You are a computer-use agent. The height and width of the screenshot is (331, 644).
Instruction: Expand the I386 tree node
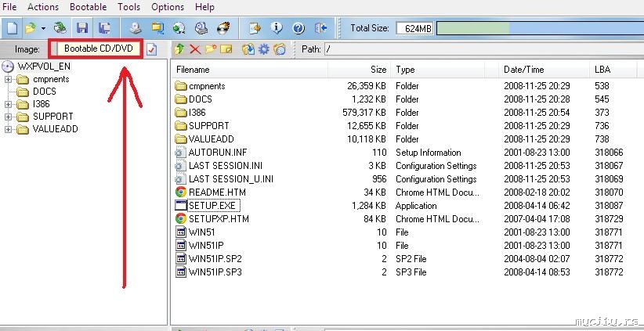point(8,104)
